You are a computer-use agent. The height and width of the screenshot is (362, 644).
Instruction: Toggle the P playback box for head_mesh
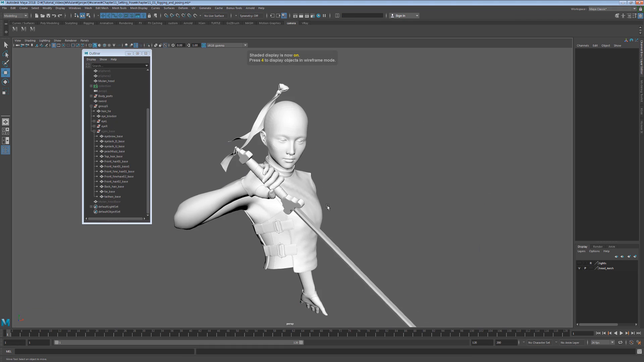(585, 268)
